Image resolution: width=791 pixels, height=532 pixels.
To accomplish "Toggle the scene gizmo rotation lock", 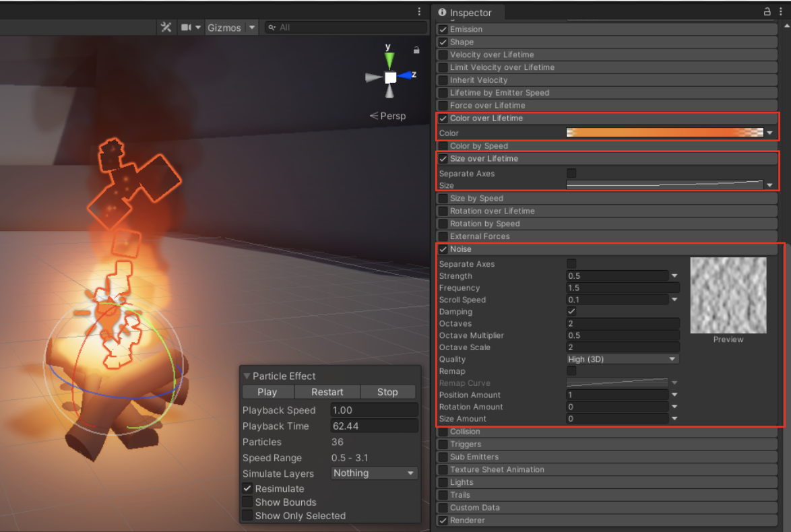I will pyautogui.click(x=416, y=50).
